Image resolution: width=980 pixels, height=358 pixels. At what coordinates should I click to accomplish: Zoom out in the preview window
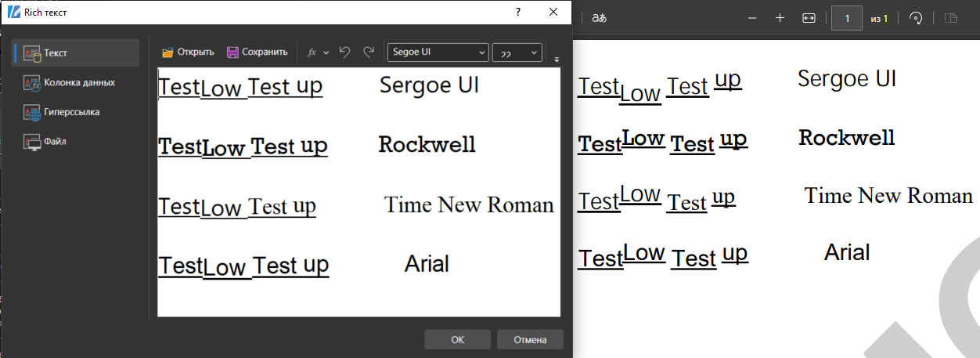click(x=752, y=18)
